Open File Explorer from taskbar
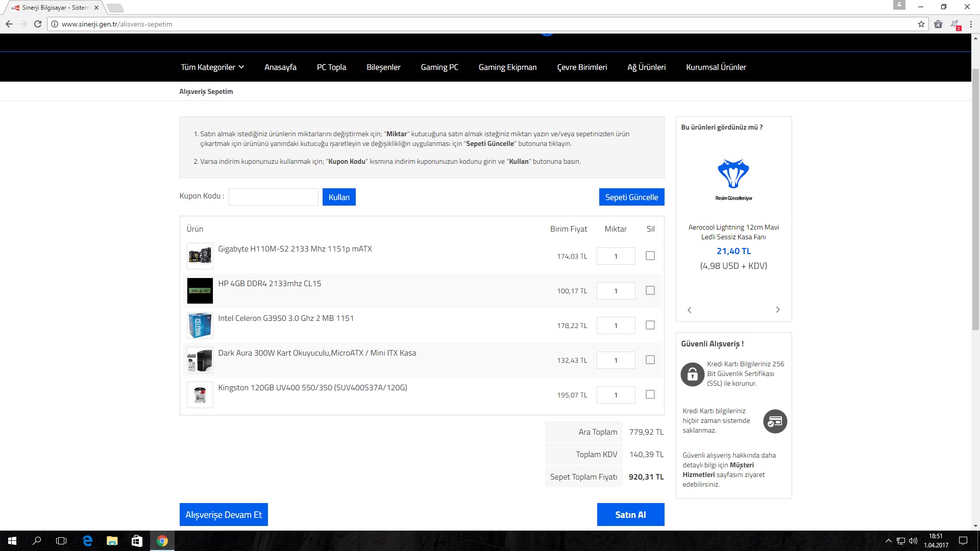 tap(112, 541)
